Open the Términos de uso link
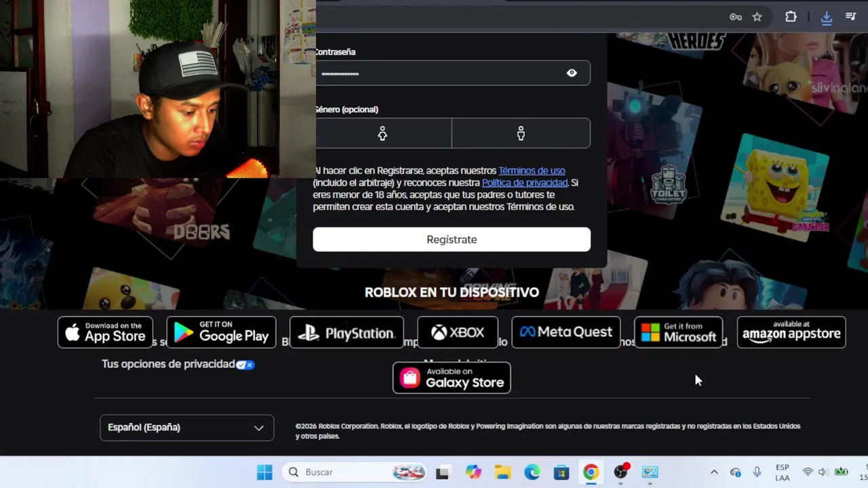 tap(532, 171)
